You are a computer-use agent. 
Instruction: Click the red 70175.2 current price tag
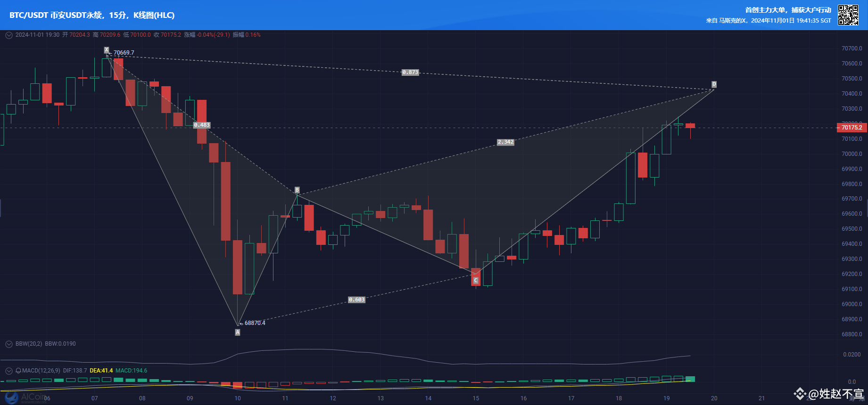(851, 128)
